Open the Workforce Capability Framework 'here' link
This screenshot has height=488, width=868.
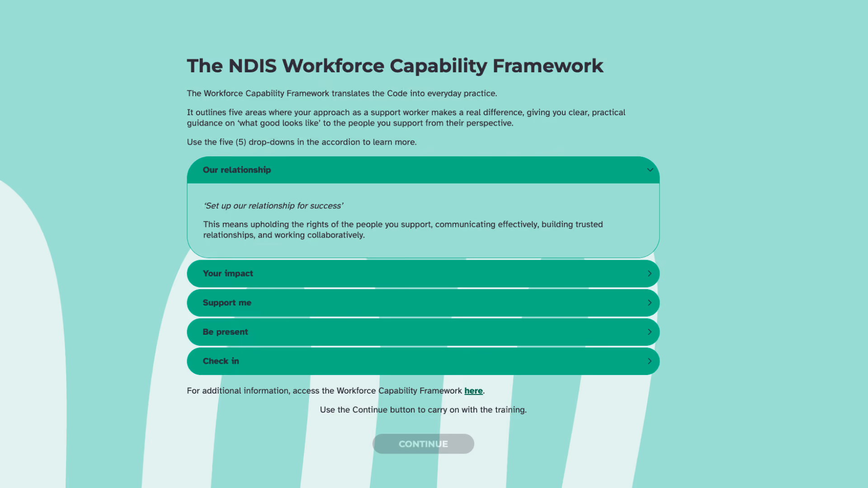pyautogui.click(x=473, y=391)
